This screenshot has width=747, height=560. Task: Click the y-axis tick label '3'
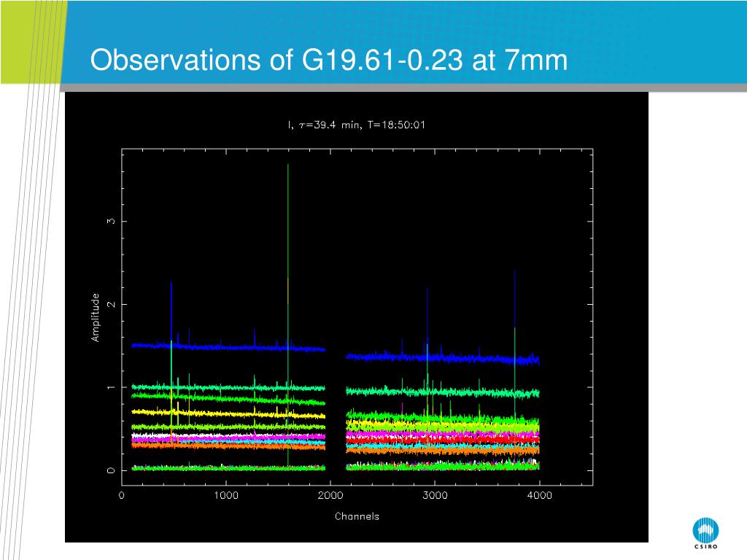[x=111, y=221]
